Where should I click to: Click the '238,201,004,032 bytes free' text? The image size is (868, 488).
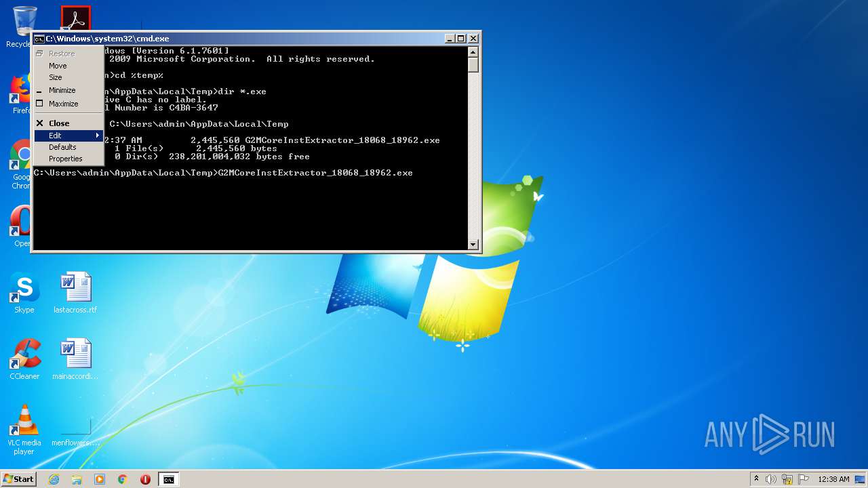point(239,157)
